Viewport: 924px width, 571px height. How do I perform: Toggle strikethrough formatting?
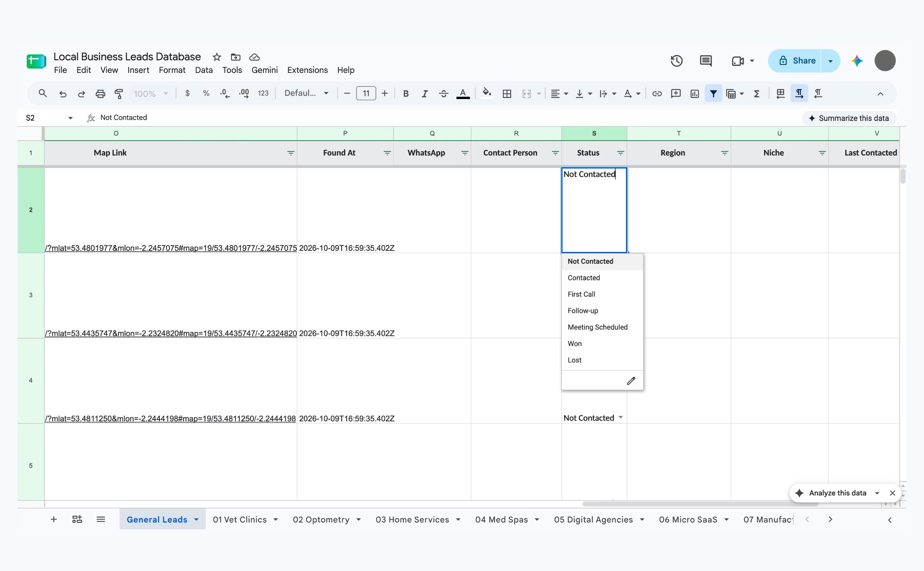pos(443,94)
